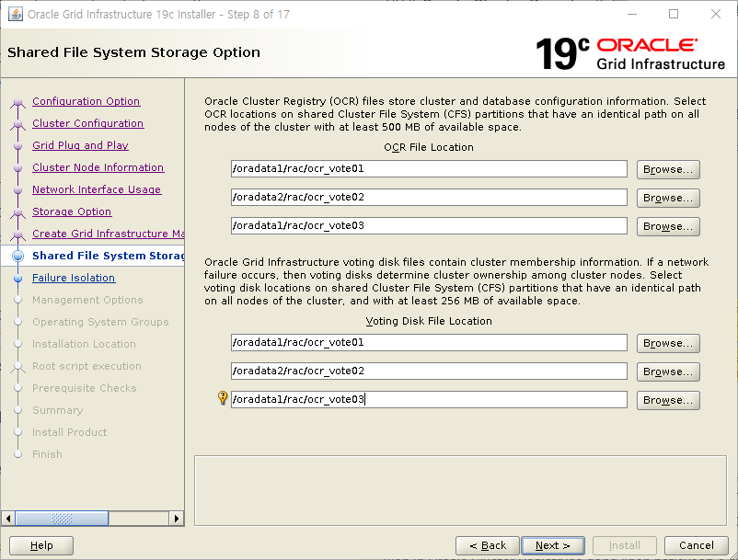The image size is (738, 560).
Task: Go to Network Interface Usage step
Action: (x=97, y=189)
